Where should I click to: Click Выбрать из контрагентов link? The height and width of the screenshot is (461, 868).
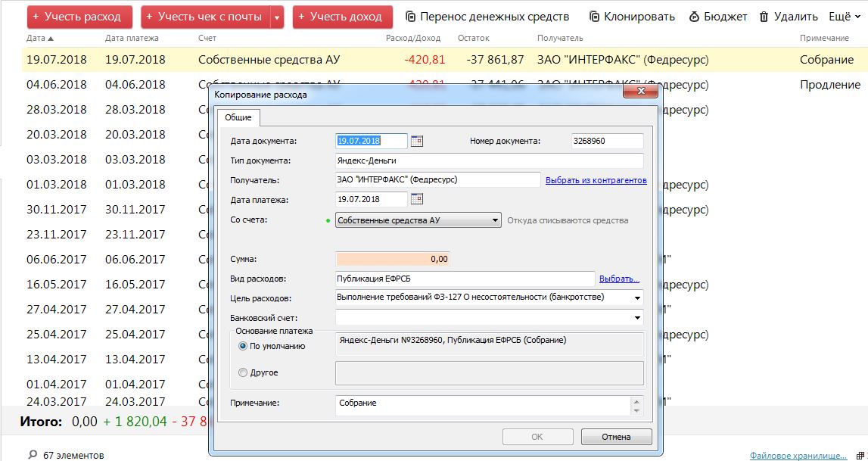point(596,180)
